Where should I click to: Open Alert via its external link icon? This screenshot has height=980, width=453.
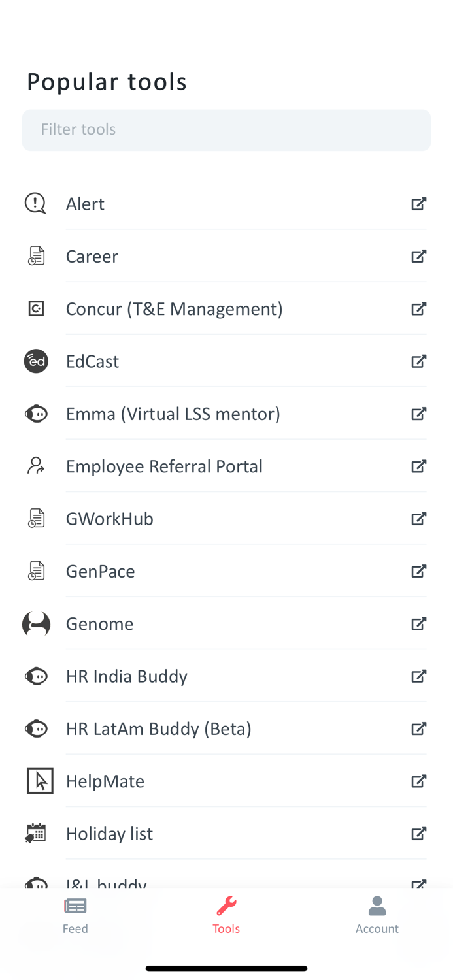(418, 203)
